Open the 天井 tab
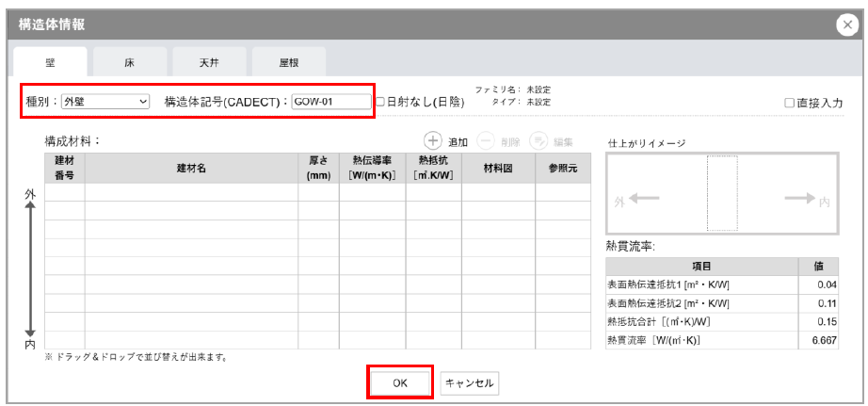This screenshot has height=406, width=868. point(209,62)
